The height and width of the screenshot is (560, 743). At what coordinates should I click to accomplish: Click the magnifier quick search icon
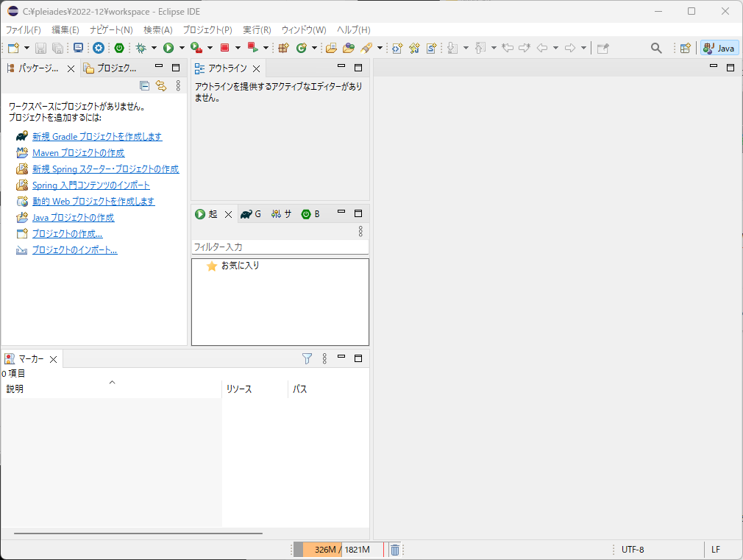656,48
